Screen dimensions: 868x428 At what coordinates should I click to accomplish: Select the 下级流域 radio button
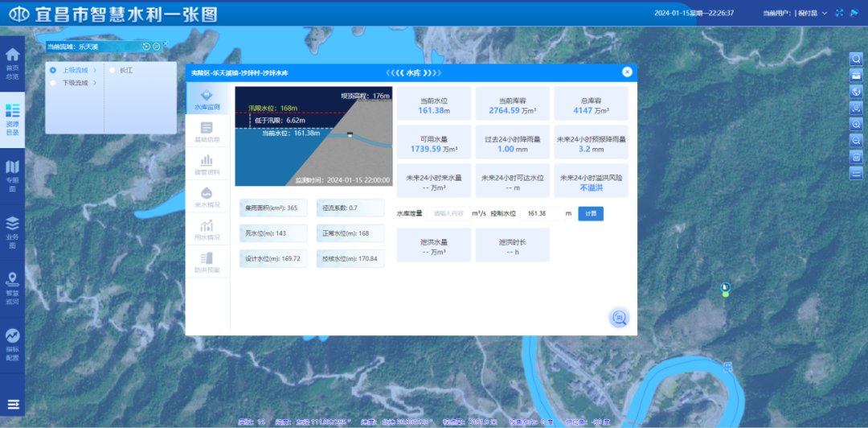click(54, 82)
